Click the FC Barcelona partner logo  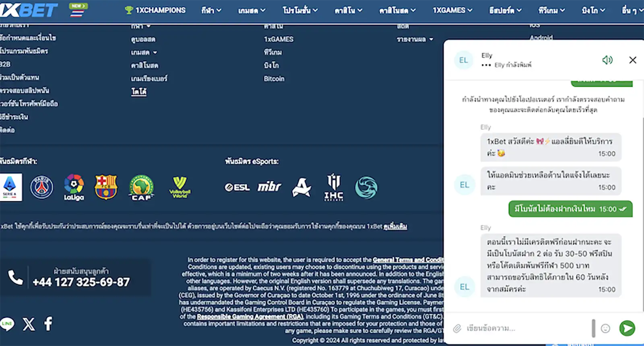pyautogui.click(x=106, y=187)
